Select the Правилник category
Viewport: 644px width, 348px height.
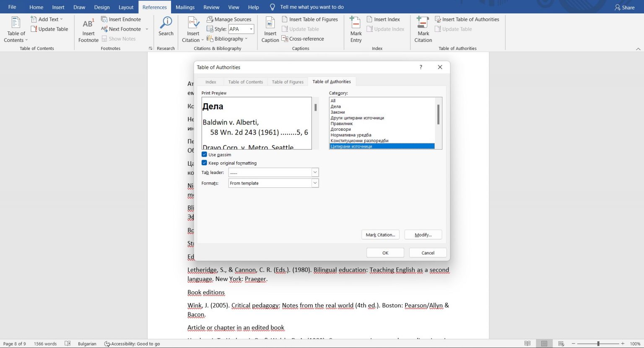coord(382,123)
